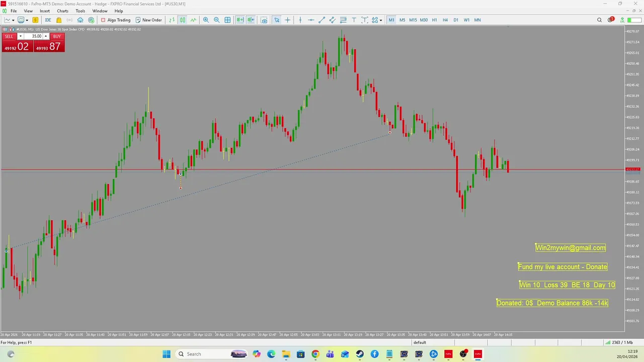Open the File menu
The width and height of the screenshot is (644, 362).
(14, 11)
